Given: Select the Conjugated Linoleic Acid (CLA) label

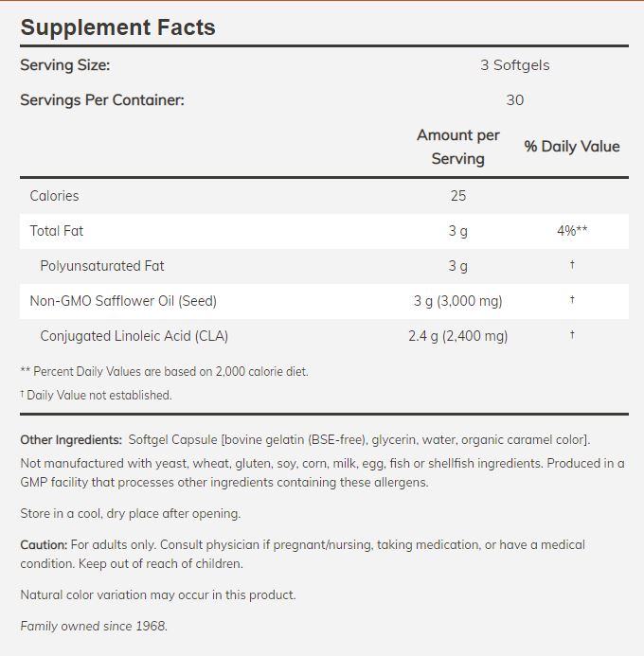Looking at the screenshot, I should coord(134,336).
